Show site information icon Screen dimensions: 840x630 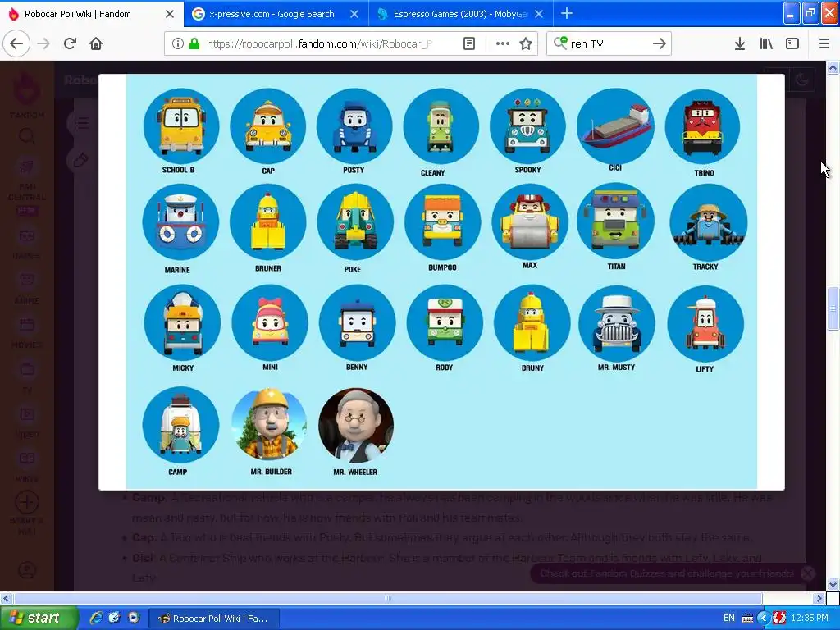[x=177, y=43]
